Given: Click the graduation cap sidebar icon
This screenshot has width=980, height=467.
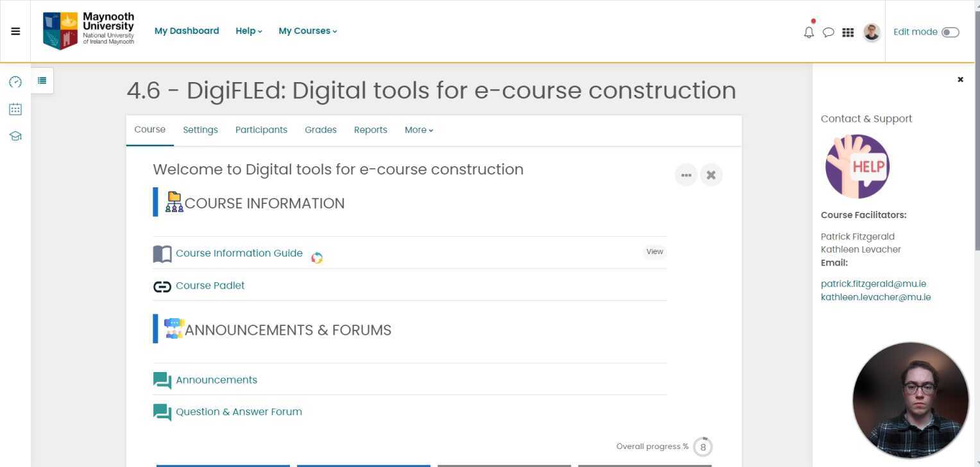Looking at the screenshot, I should click(15, 136).
